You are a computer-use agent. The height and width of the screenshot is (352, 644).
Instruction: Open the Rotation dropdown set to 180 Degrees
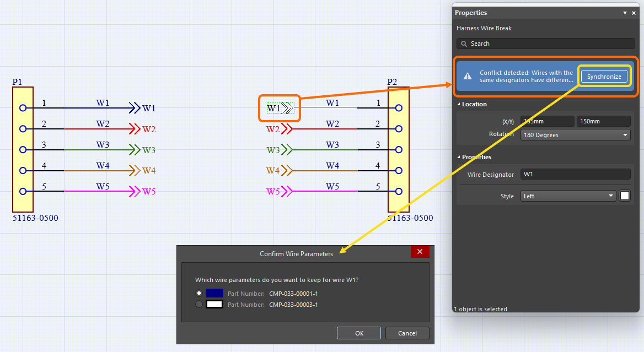coord(576,134)
